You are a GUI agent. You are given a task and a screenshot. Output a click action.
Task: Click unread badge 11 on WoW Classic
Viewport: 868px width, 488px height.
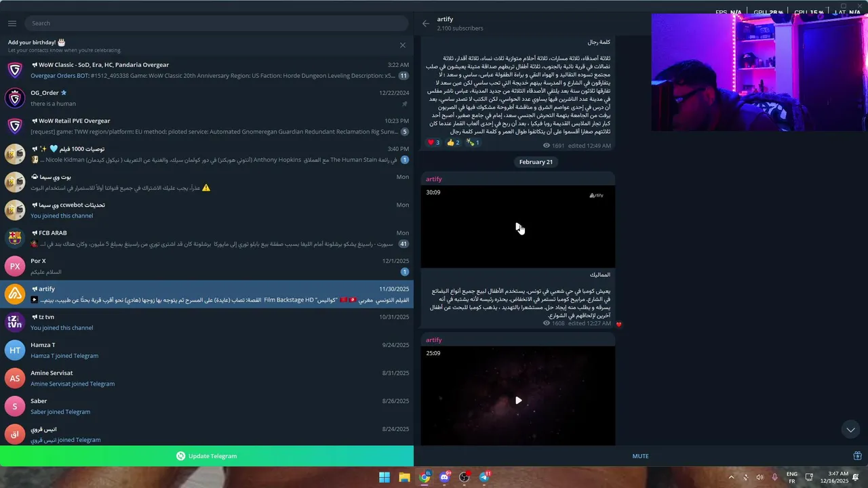[x=403, y=76]
